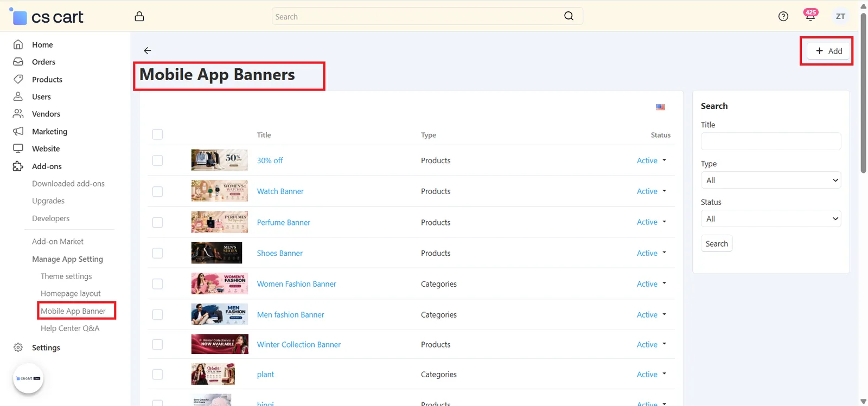Viewport: 868px width, 406px height.
Task: Click the Marketing megaphone icon
Action: [18, 131]
